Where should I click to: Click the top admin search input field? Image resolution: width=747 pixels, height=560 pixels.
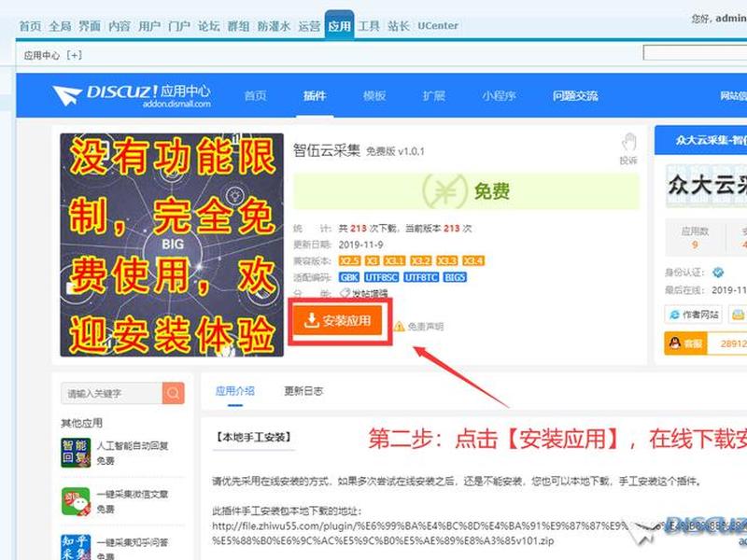pyautogui.click(x=695, y=53)
